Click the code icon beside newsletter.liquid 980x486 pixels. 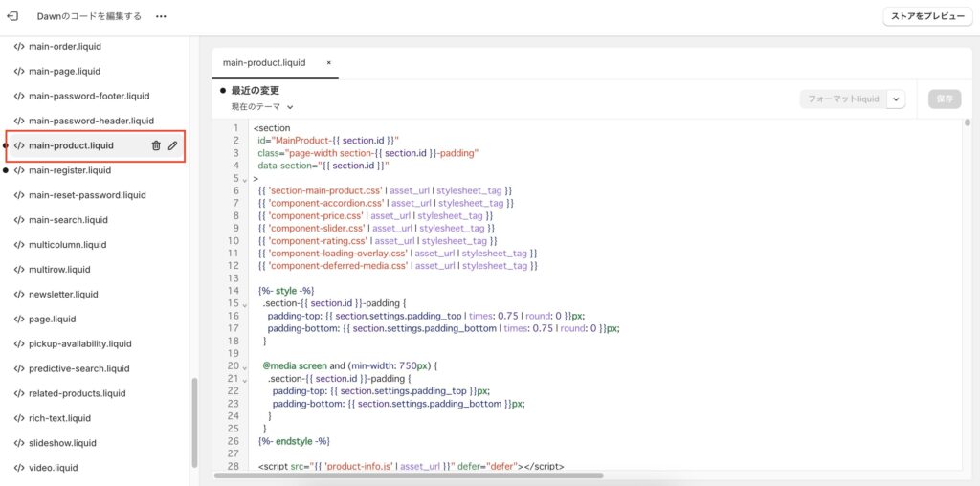point(19,295)
